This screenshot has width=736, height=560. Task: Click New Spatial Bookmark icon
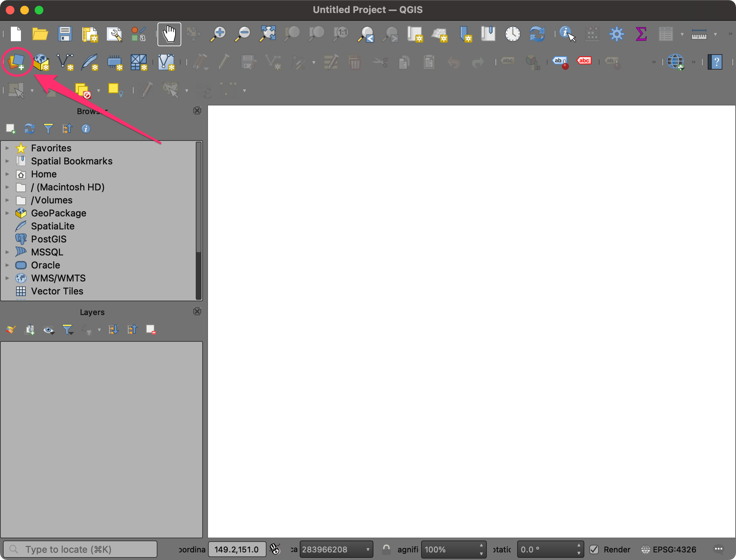pos(466,34)
